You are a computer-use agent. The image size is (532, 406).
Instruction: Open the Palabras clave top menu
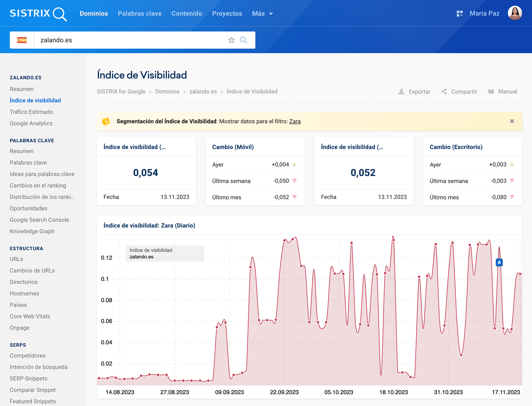click(x=140, y=13)
